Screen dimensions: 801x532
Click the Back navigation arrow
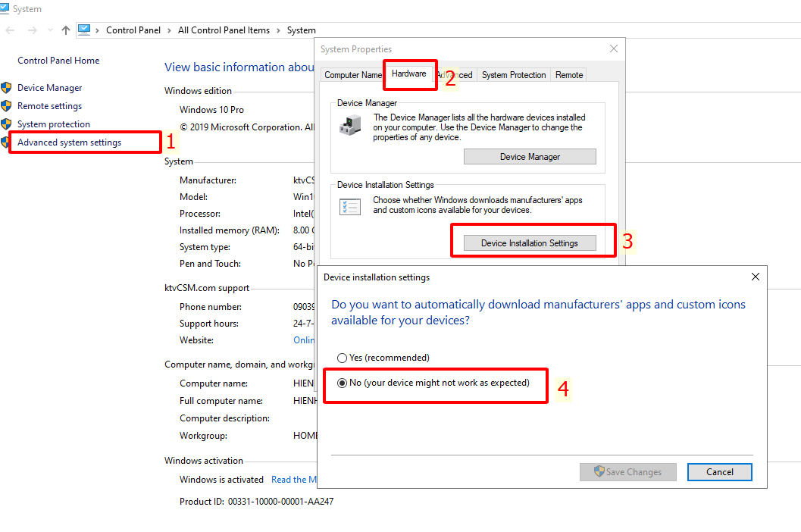coord(10,30)
